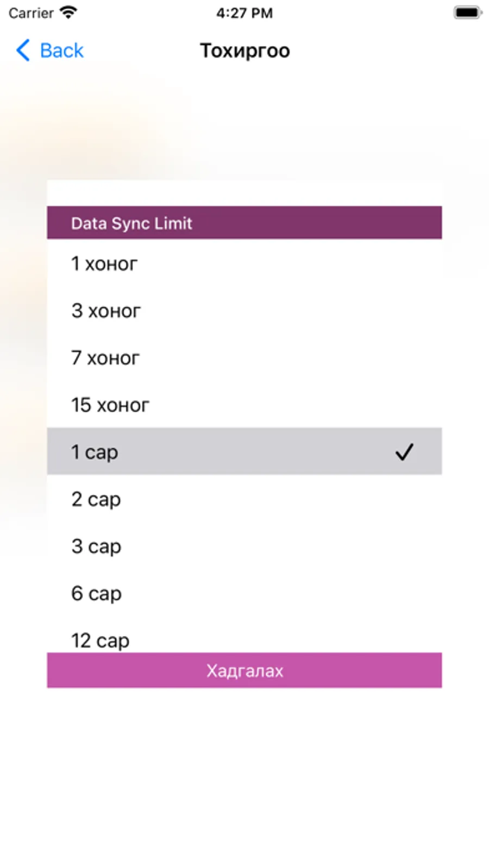489x868 pixels.
Task: Click the checkmark icon beside 1 сар
Action: click(x=404, y=451)
